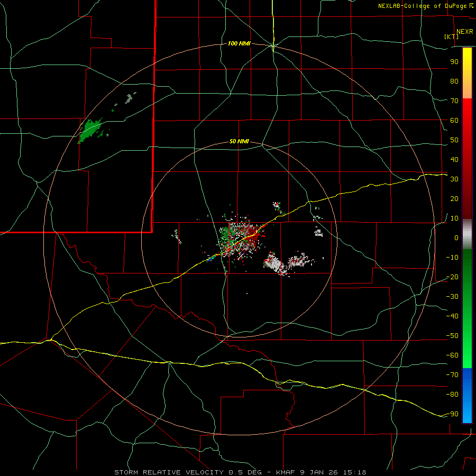
Task: Click the -50 scale value
Action: click(452, 336)
